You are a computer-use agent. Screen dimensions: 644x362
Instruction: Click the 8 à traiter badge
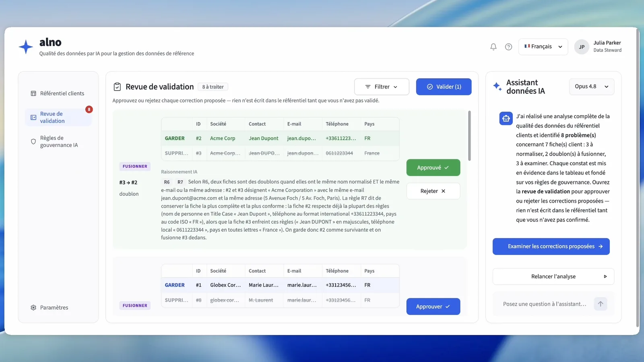[x=213, y=87]
